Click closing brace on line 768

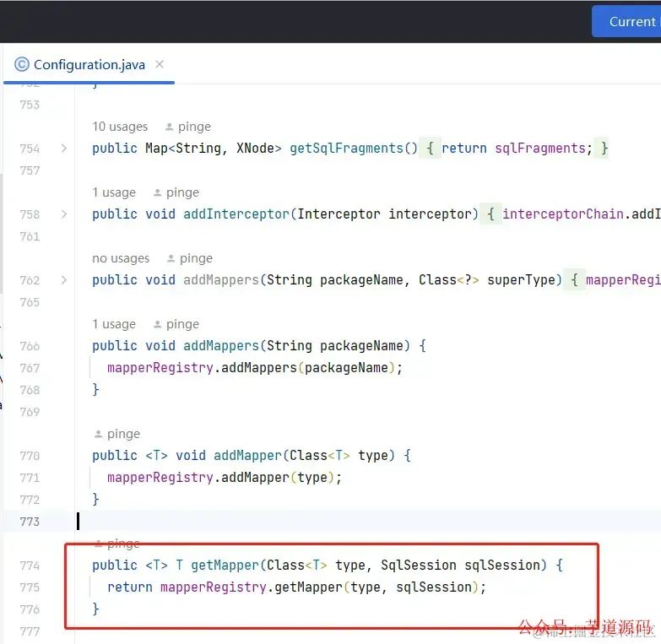[95, 389]
